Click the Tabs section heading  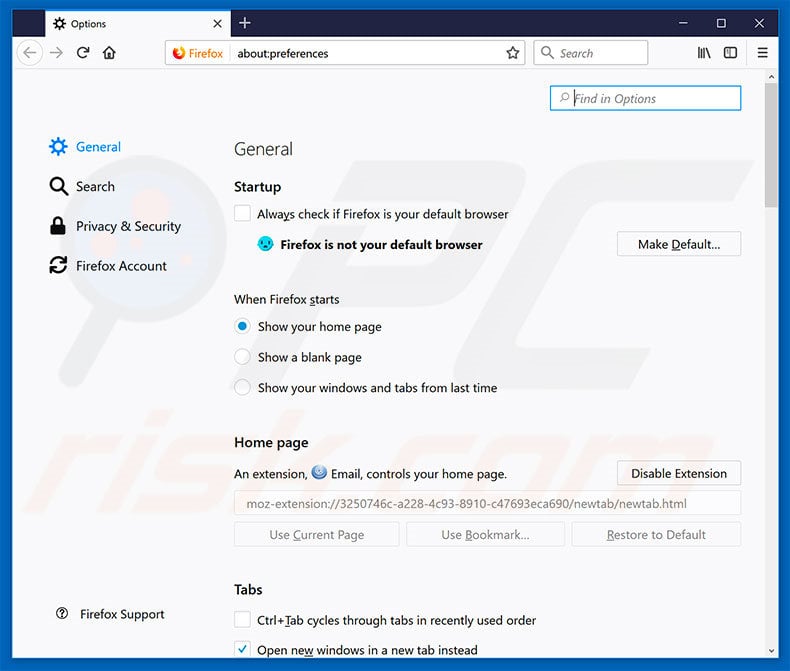(x=248, y=589)
